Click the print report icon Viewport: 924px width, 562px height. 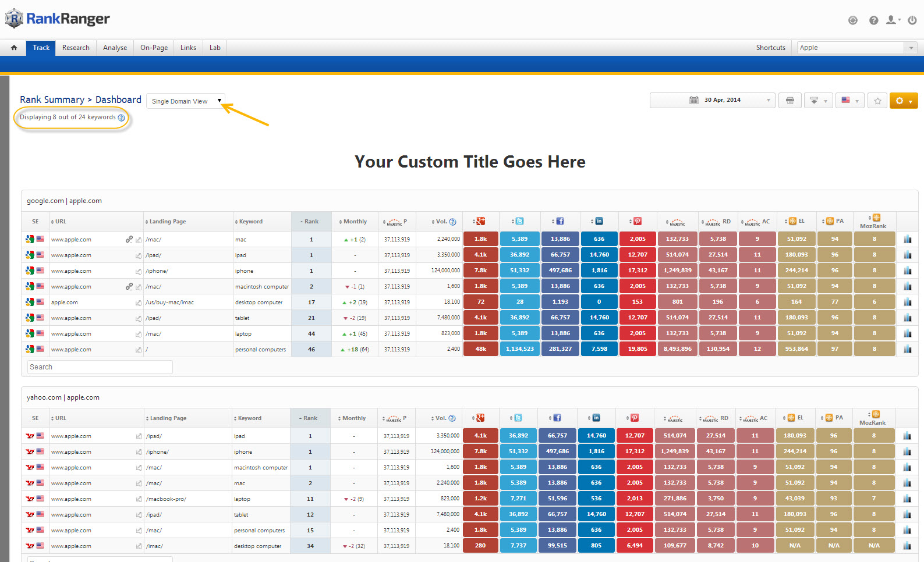790,101
